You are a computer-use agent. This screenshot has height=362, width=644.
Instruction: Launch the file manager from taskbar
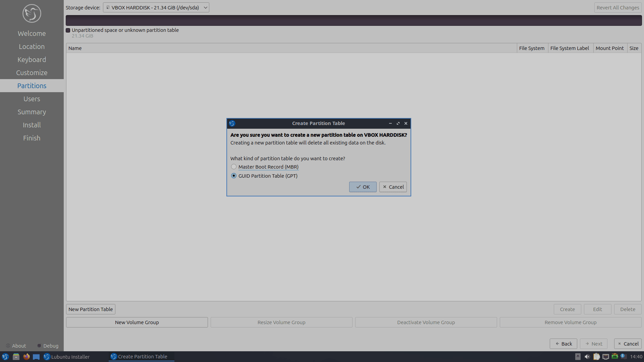tap(16, 357)
